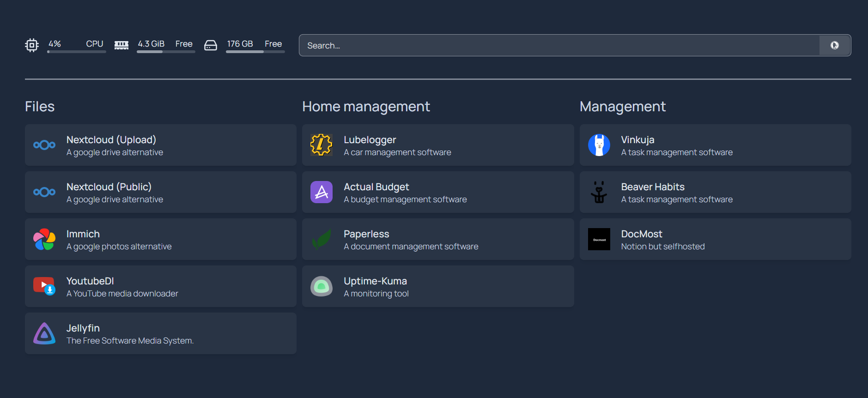The height and width of the screenshot is (398, 868).
Task: Open the YoutubeDl service title
Action: (x=90, y=281)
